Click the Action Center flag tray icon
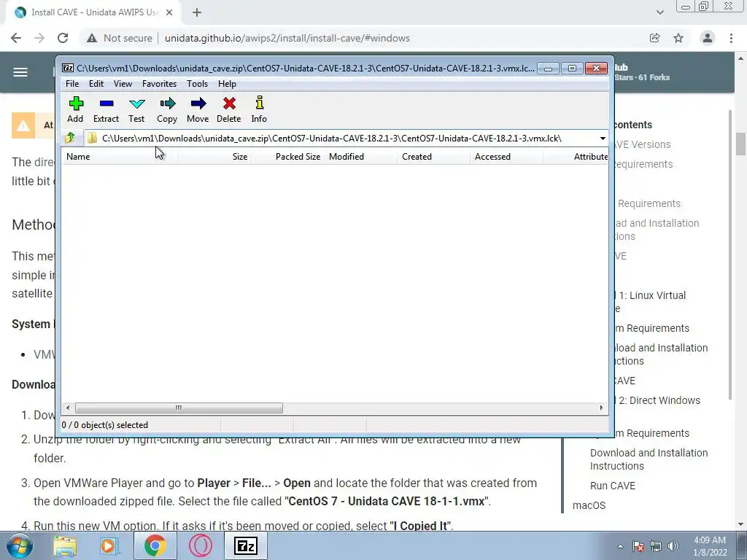Image resolution: width=747 pixels, height=560 pixels. [638, 546]
